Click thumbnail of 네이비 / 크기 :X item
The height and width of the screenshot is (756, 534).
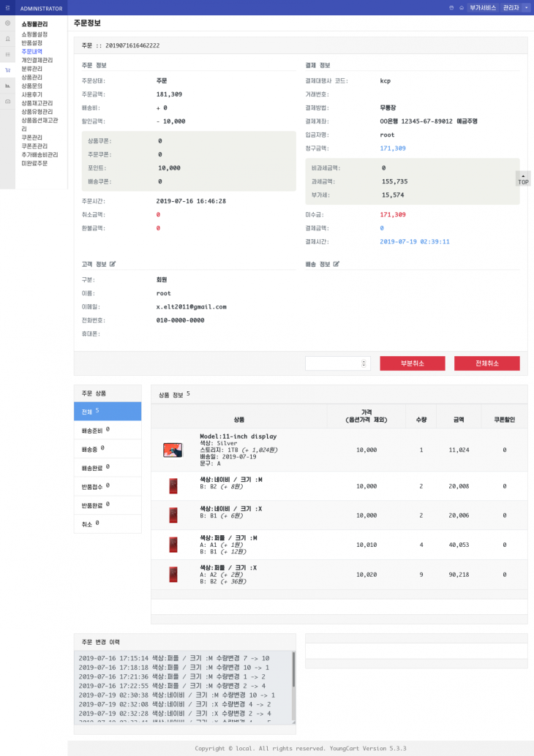[173, 515]
